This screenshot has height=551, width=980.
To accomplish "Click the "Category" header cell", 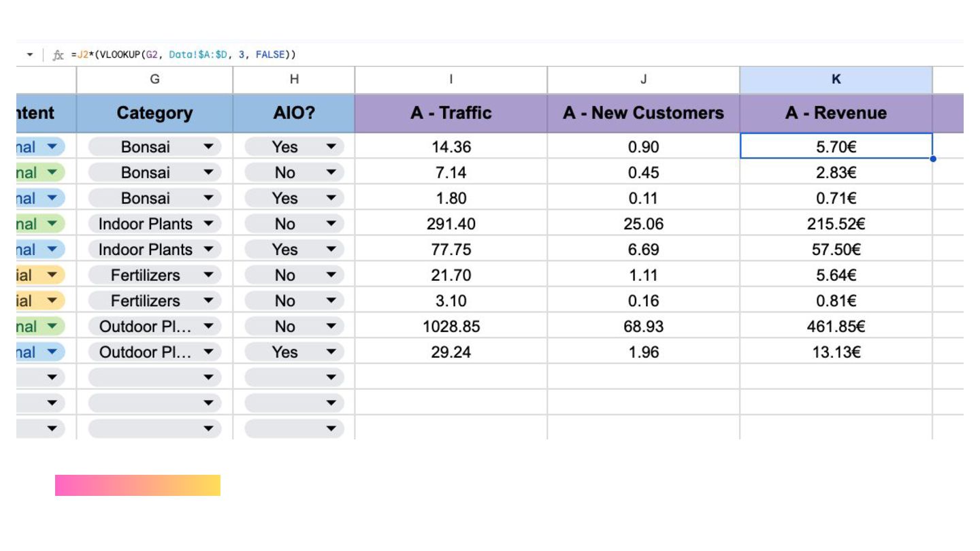I will pos(154,113).
